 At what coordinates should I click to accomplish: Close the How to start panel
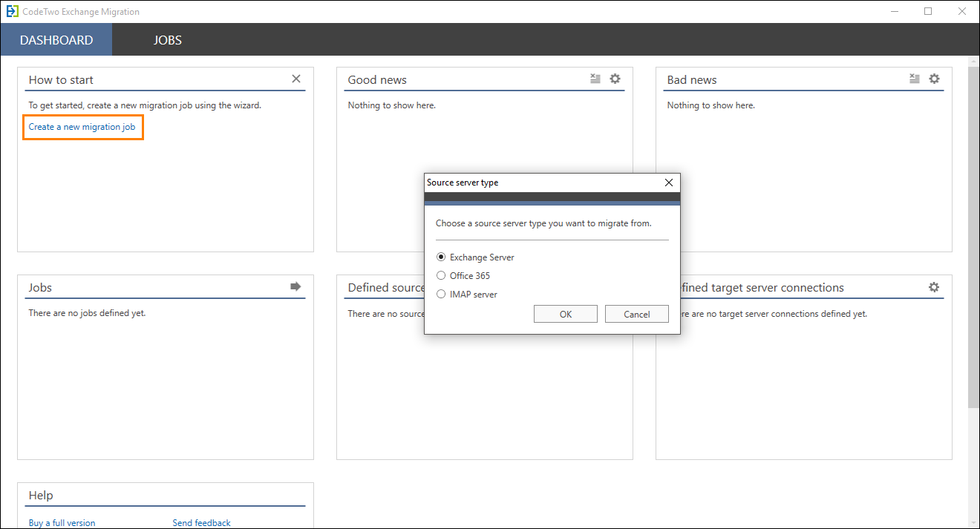[296, 79]
